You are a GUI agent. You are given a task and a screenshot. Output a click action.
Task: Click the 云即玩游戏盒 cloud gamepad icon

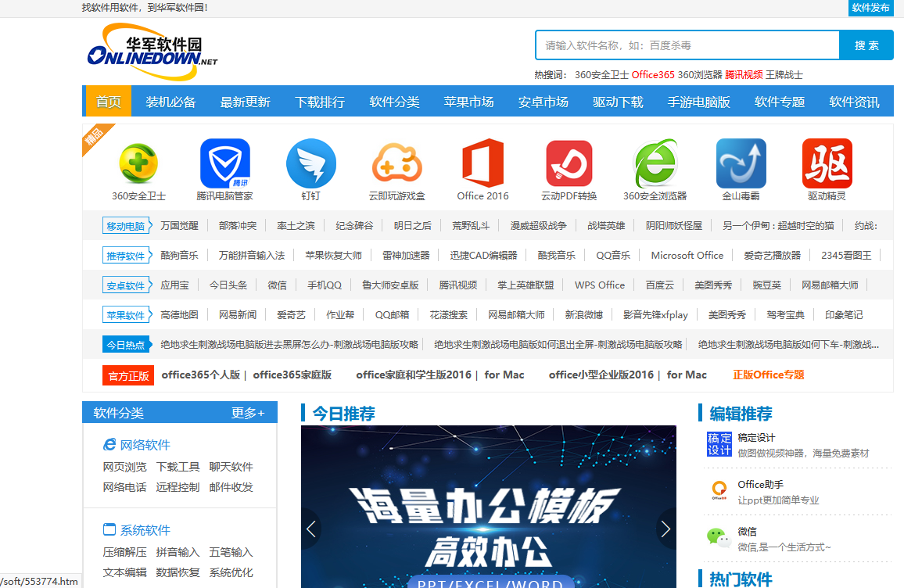[x=396, y=162]
